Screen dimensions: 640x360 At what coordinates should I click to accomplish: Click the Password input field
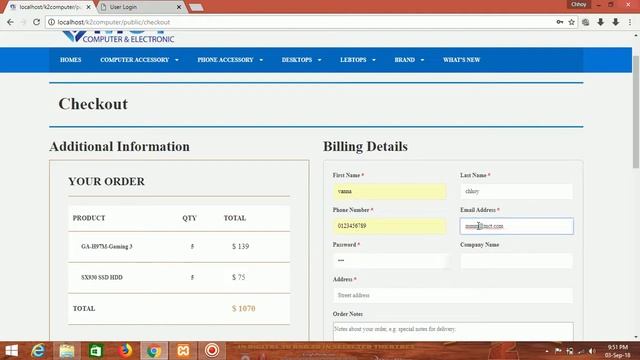[x=389, y=261]
